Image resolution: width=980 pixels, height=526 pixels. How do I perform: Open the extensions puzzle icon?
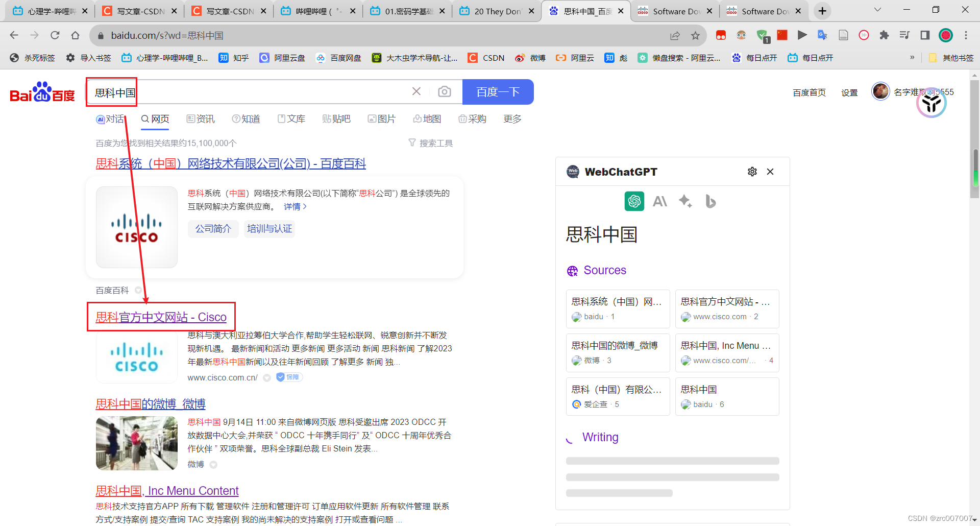(884, 35)
